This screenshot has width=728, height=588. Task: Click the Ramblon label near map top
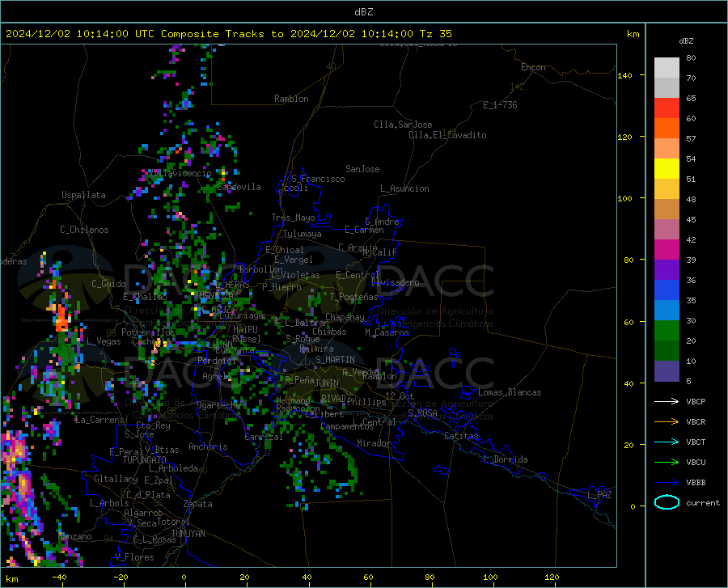pyautogui.click(x=291, y=99)
